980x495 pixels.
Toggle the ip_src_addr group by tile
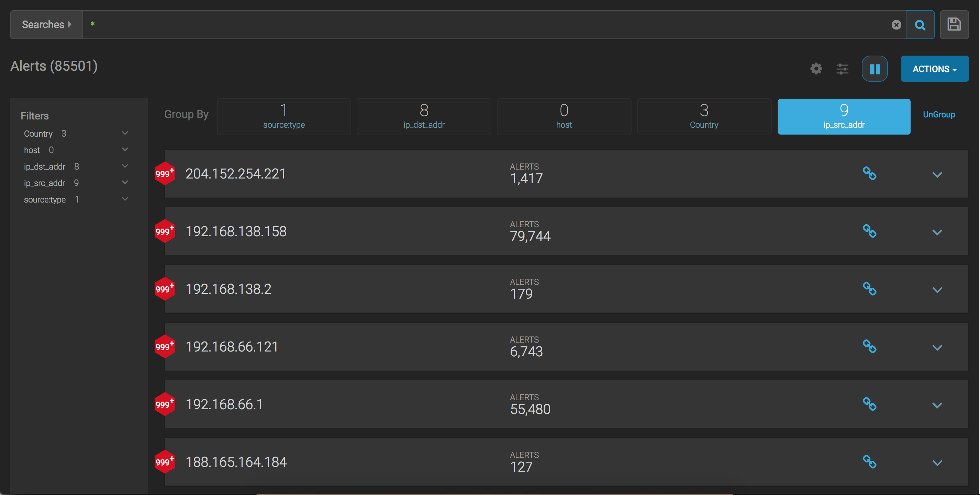point(844,117)
